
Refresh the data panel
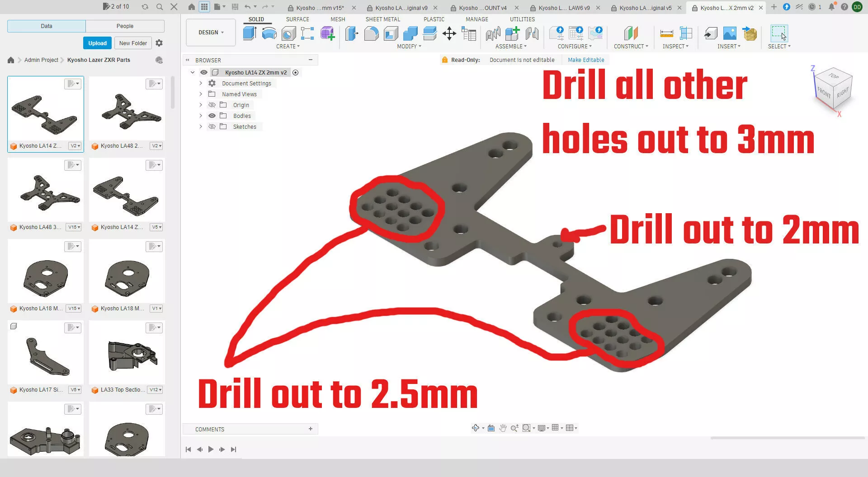click(x=145, y=7)
